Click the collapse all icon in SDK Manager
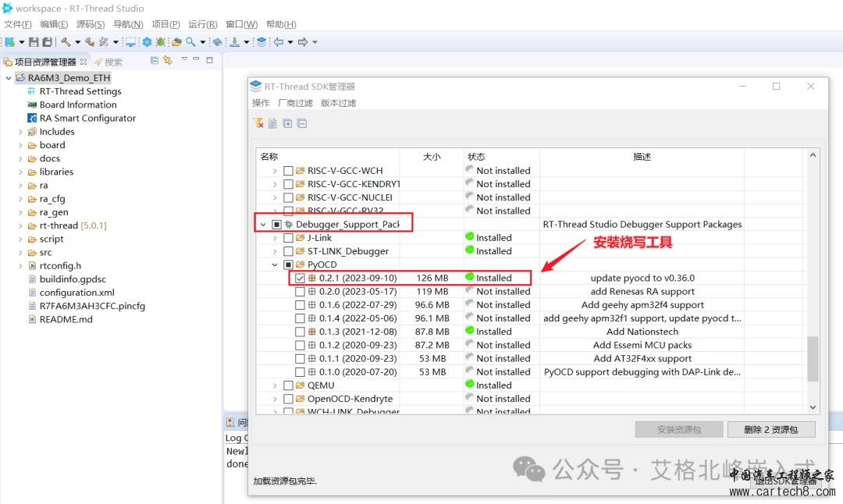Screen dimensions: 843x504 (302, 123)
